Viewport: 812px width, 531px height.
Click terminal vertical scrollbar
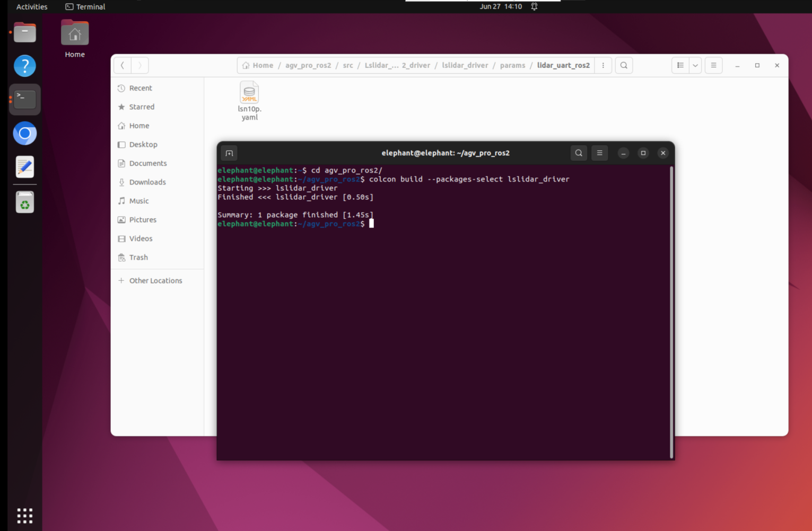tap(671, 313)
